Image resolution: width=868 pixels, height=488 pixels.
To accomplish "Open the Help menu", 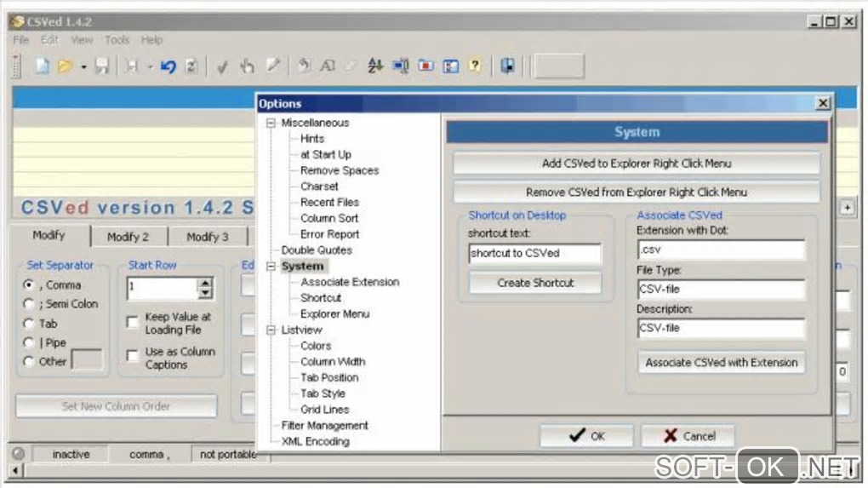I will tap(151, 40).
